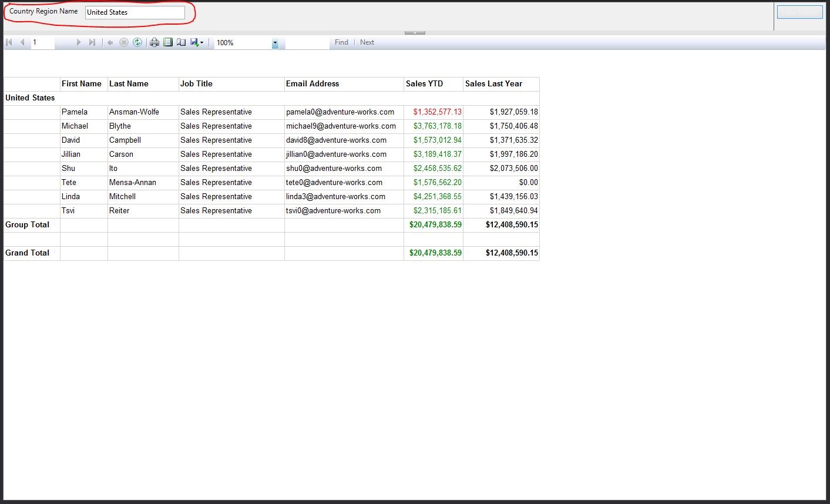830x504 pixels.
Task: Open the page setup icon
Action: (x=182, y=42)
